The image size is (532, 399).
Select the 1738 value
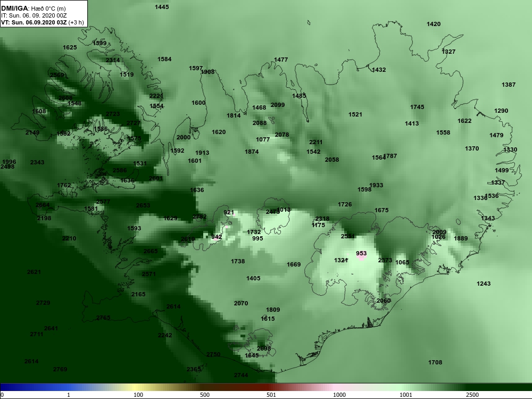238,262
